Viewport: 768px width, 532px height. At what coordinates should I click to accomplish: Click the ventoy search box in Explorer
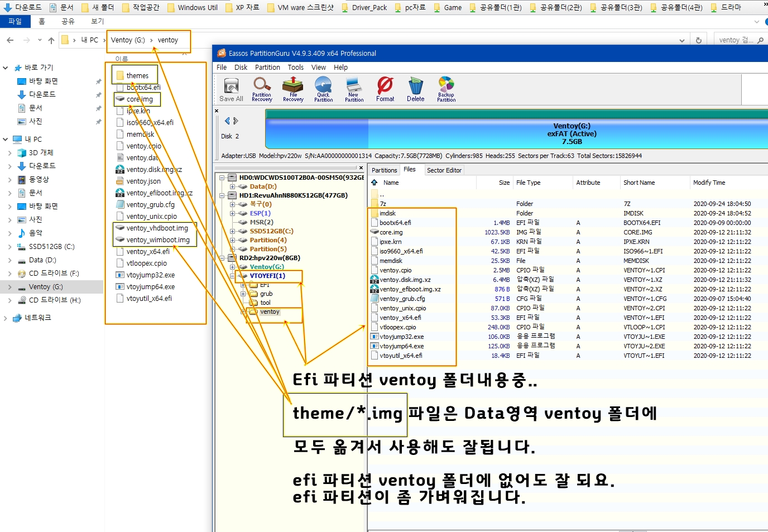pos(740,40)
